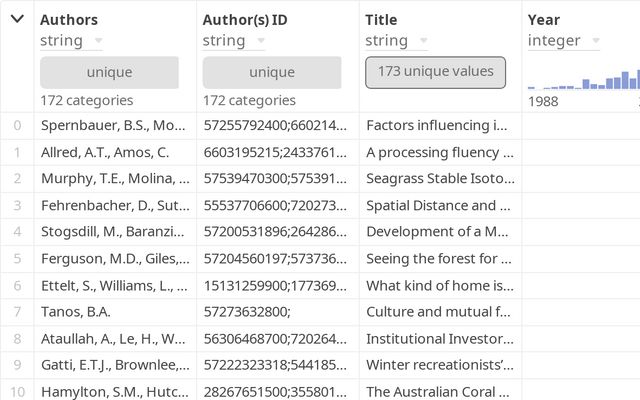Select the Authors column header

[69, 20]
